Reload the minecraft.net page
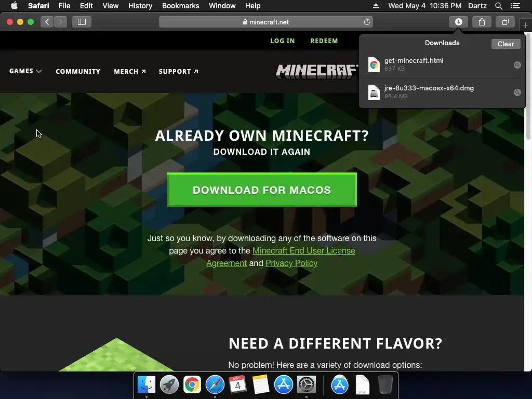The width and height of the screenshot is (532, 399). point(367,22)
